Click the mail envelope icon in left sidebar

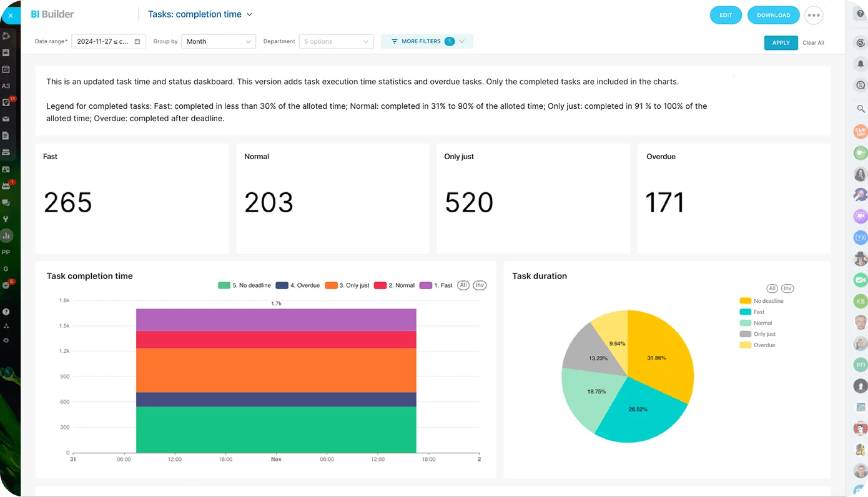pyautogui.click(x=6, y=119)
